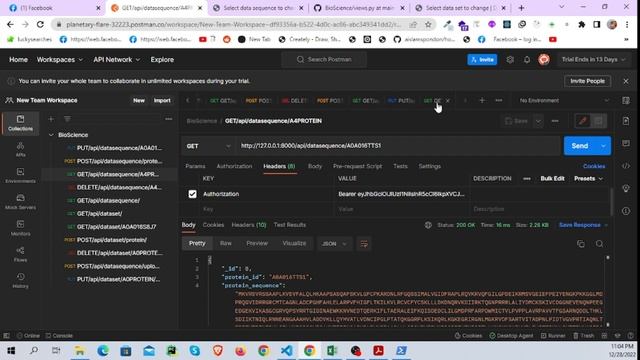Open Visual Studio Code from the taskbar

pos(287,350)
